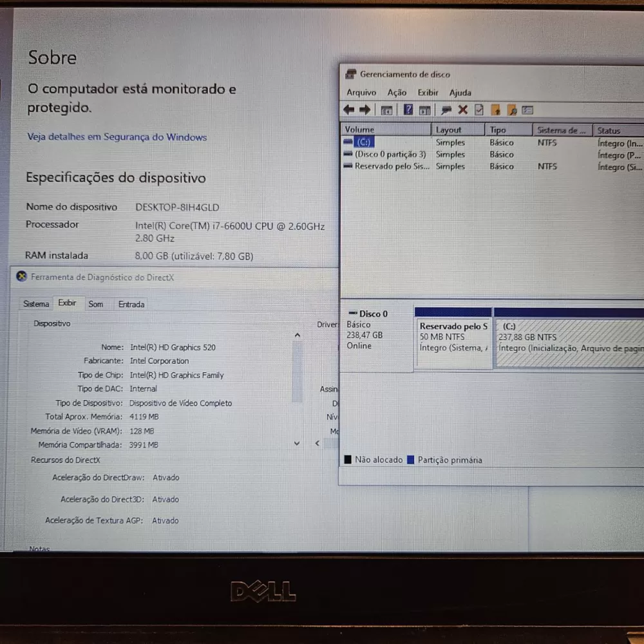Viewport: 644px width, 644px height.
Task: Click the plug-shaped toolbar icon
Action: [x=446, y=110]
